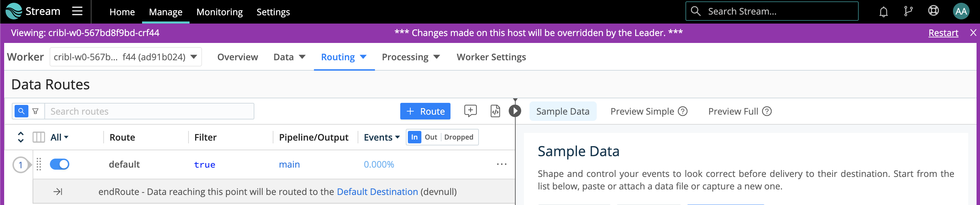Click the notifications bell icon
Screen dimensions: 980x205
point(883,12)
